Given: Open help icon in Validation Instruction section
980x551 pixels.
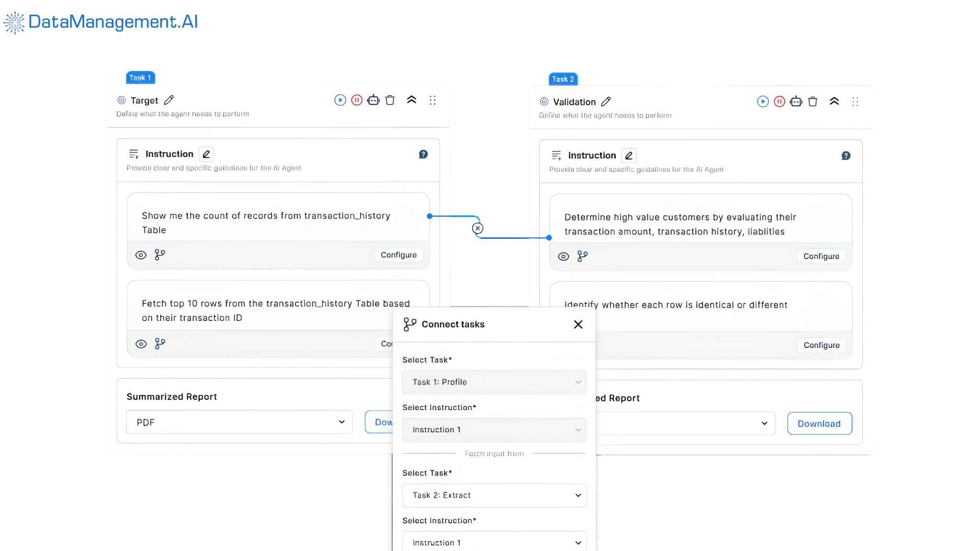Looking at the screenshot, I should click(x=846, y=155).
